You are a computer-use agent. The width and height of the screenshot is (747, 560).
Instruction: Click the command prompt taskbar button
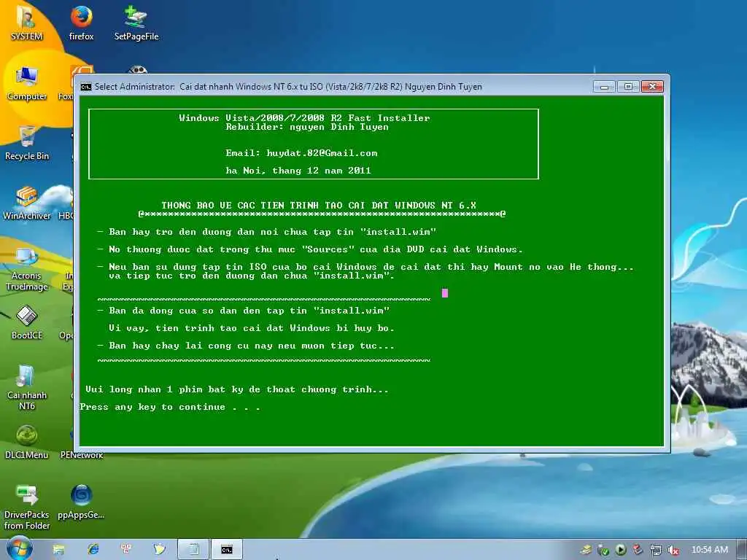point(227,550)
